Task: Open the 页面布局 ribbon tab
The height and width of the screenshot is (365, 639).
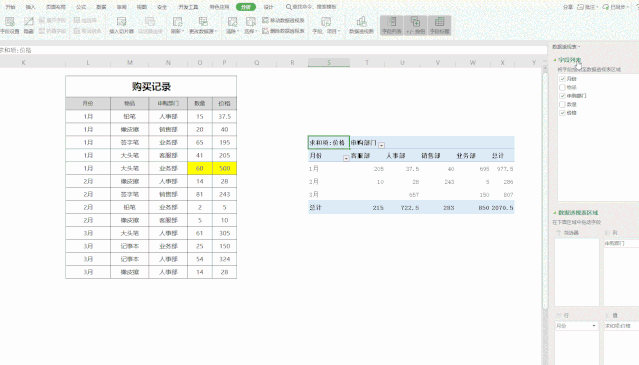Action: (55, 7)
